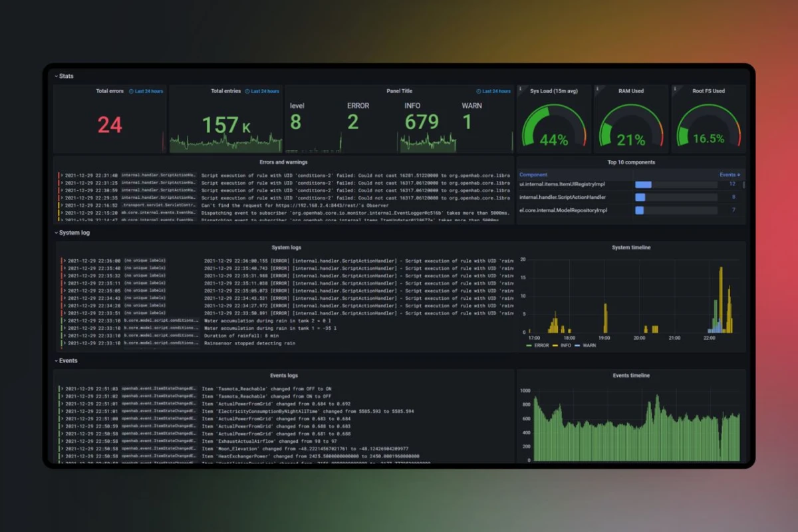
Task: Open the Root FS Used panel title menu
Action: click(x=708, y=91)
